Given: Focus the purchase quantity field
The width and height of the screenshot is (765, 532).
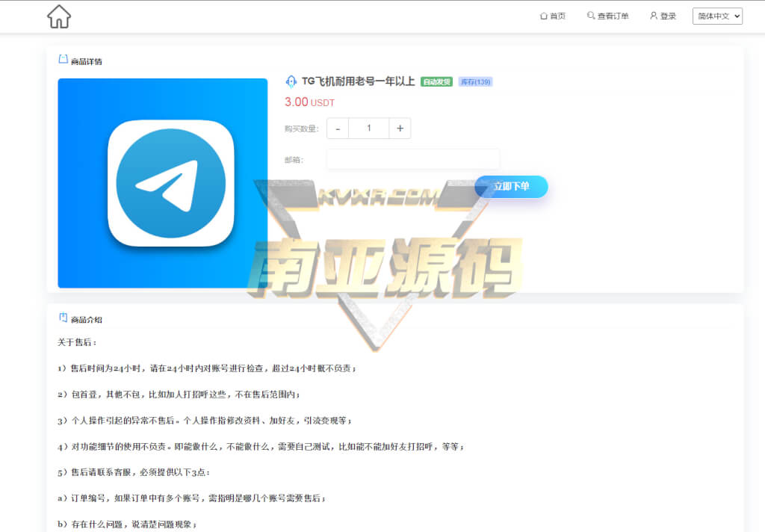Looking at the screenshot, I should [x=369, y=129].
